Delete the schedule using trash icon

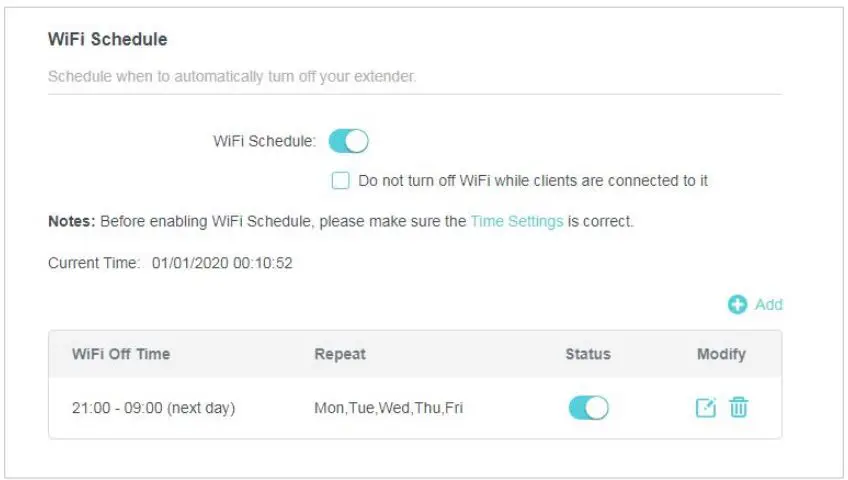tap(738, 407)
